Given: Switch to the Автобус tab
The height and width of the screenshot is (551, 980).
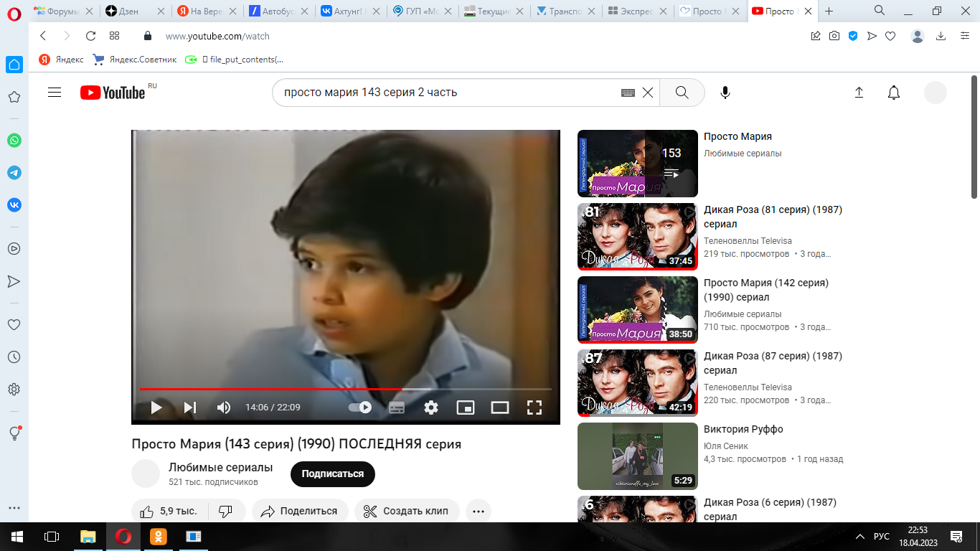Looking at the screenshot, I should tap(278, 11).
